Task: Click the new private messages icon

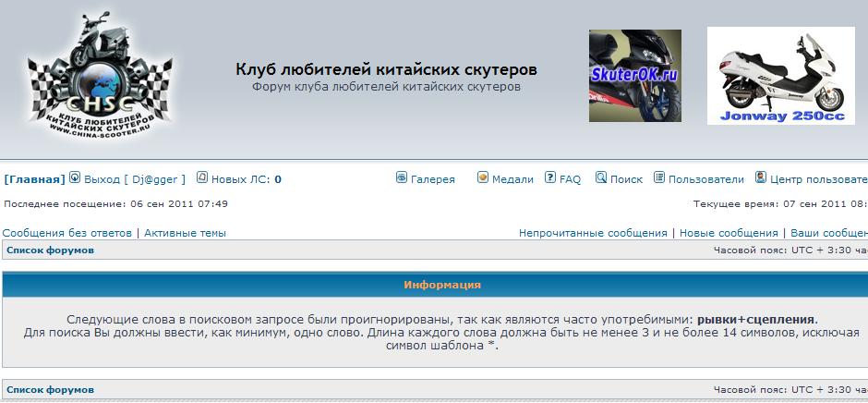Action: pos(202,178)
